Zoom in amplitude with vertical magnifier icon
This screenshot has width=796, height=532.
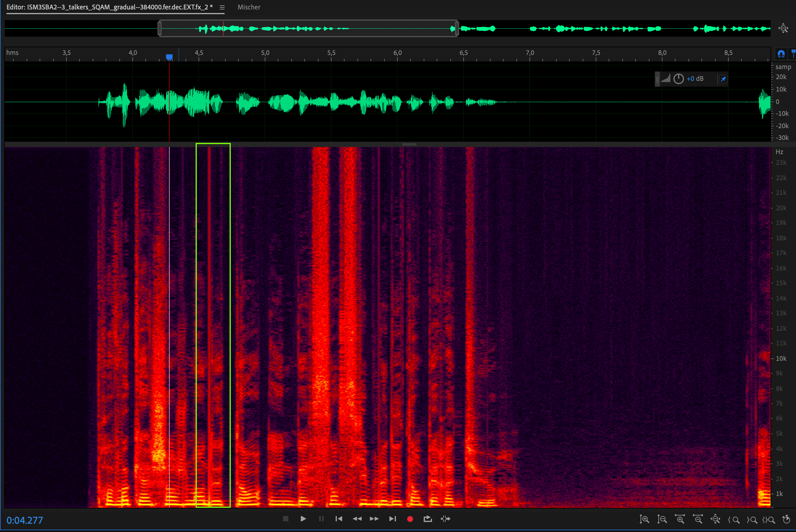click(x=644, y=519)
